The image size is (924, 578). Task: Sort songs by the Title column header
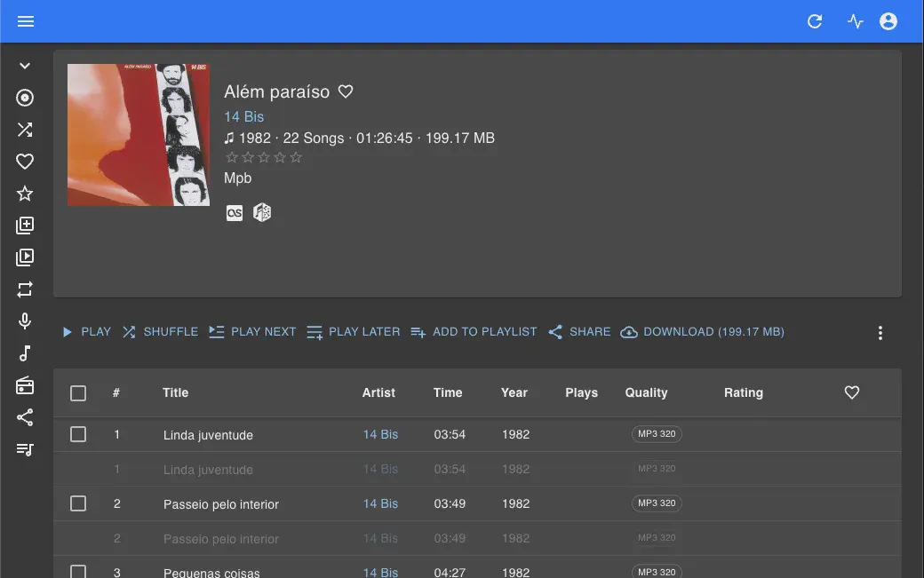[x=176, y=392]
